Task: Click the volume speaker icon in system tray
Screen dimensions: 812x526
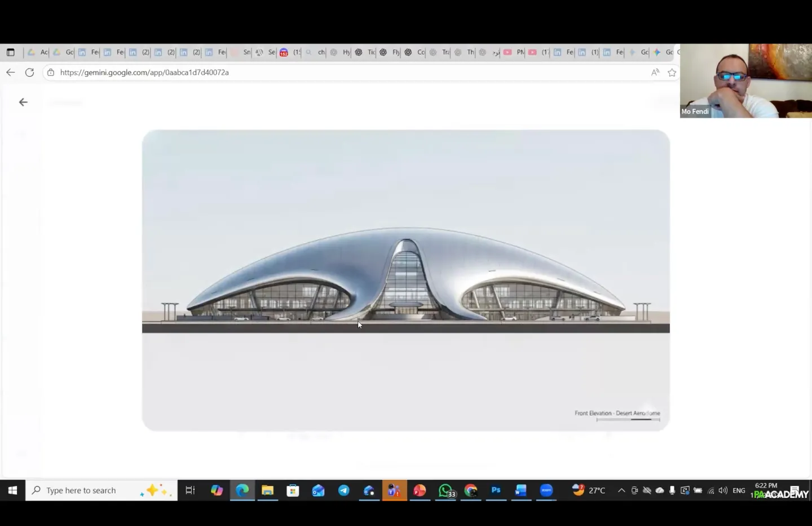Action: click(x=723, y=490)
